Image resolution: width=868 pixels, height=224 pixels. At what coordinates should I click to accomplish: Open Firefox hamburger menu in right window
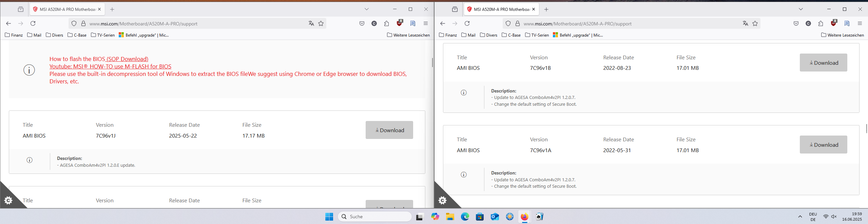point(860,23)
